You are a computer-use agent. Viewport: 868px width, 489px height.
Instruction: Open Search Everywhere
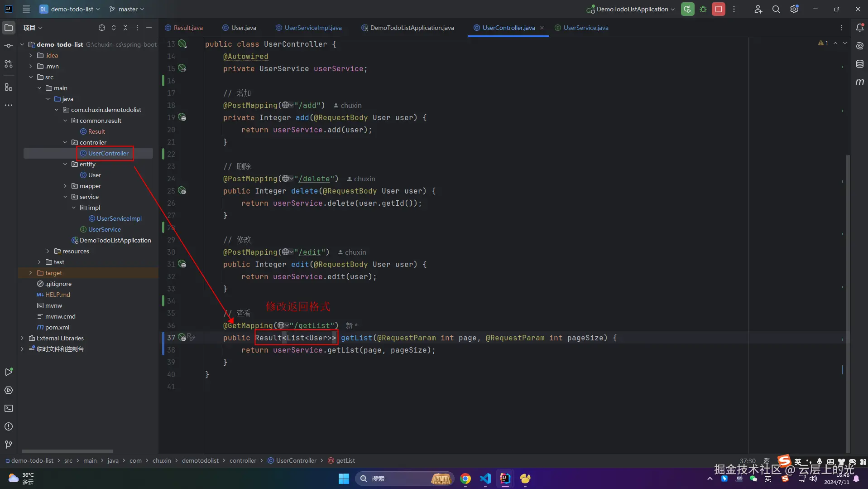pyautogui.click(x=776, y=9)
